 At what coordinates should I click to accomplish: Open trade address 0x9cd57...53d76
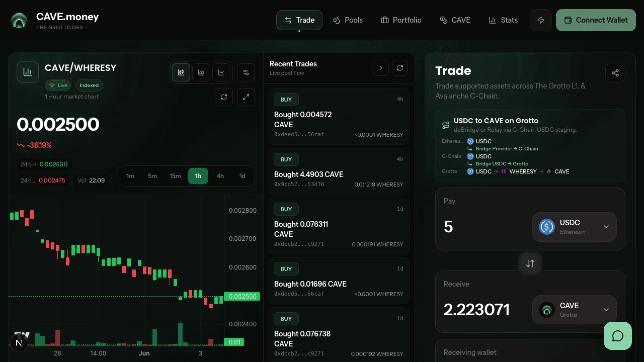299,185
